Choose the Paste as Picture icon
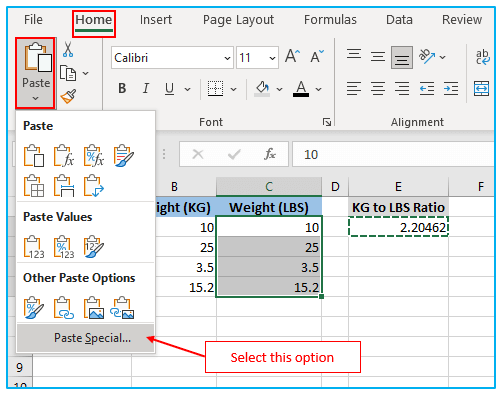The image size is (502, 396). point(94,308)
